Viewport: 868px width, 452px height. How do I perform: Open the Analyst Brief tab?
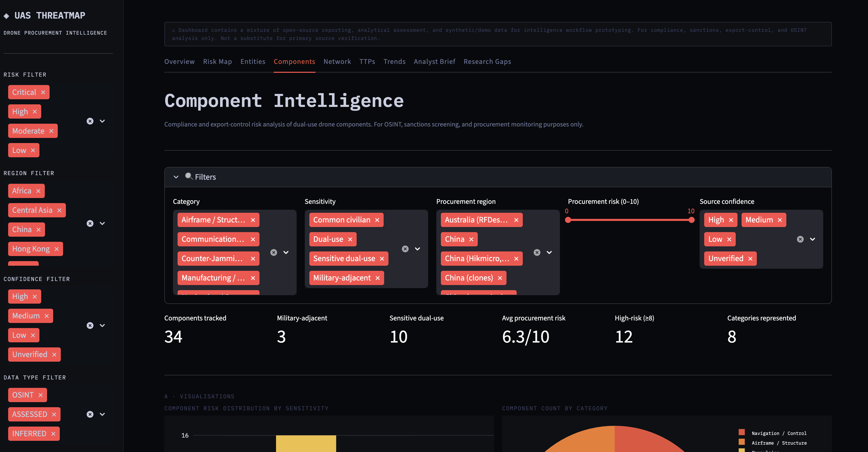pyautogui.click(x=434, y=62)
